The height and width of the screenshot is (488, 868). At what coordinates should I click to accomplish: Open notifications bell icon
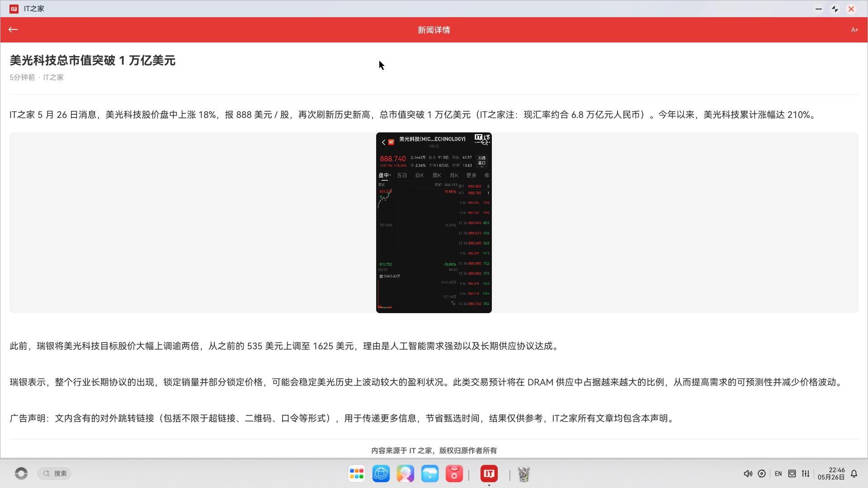854,474
